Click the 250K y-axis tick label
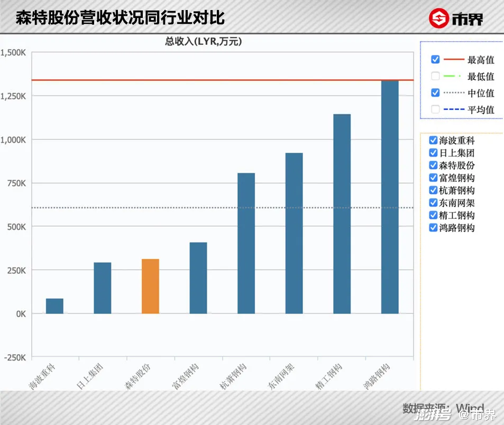 pyautogui.click(x=17, y=271)
